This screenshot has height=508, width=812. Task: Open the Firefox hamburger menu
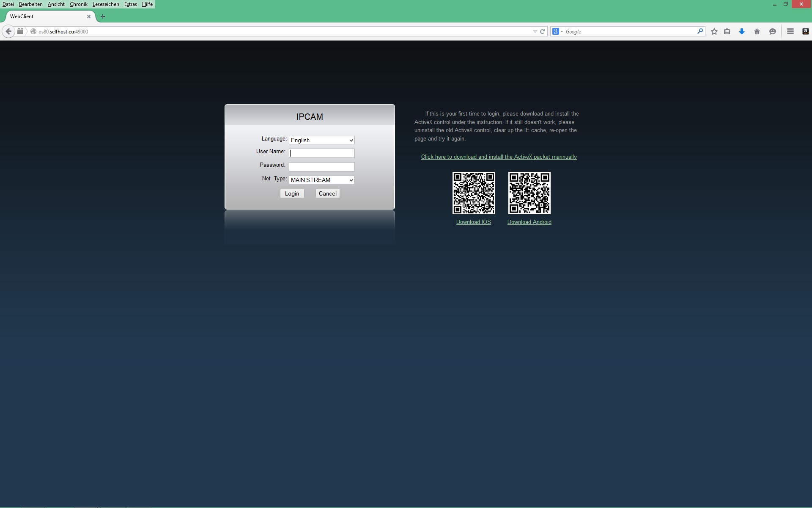pos(790,31)
